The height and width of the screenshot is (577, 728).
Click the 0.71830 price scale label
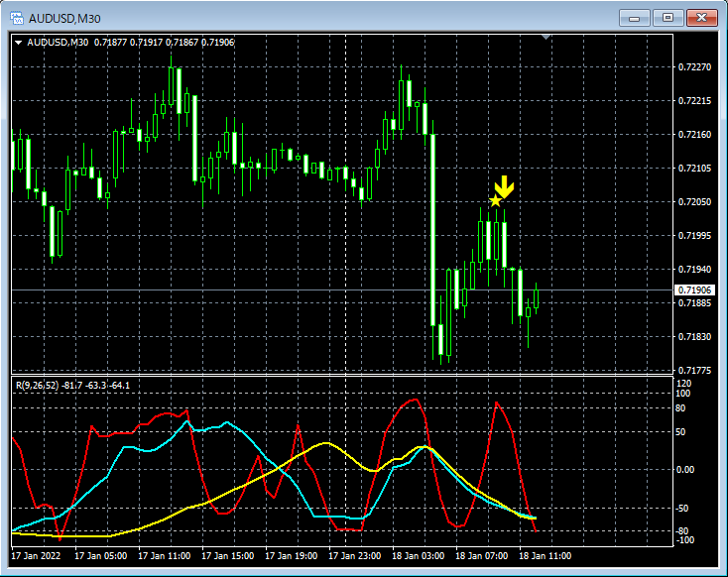coord(694,336)
